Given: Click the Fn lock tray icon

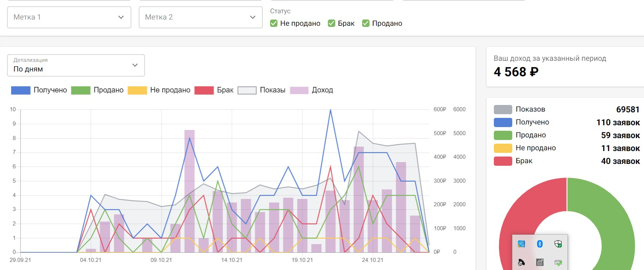Looking at the screenshot, I should point(540,262).
